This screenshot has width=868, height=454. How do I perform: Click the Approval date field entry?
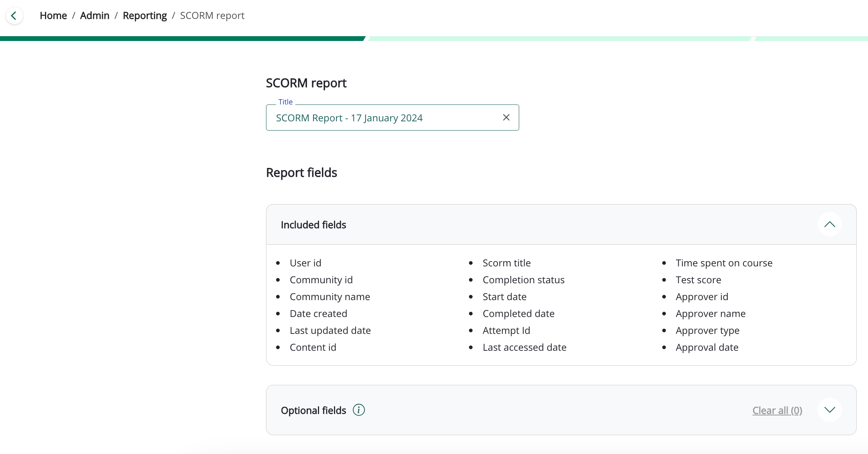(706, 347)
